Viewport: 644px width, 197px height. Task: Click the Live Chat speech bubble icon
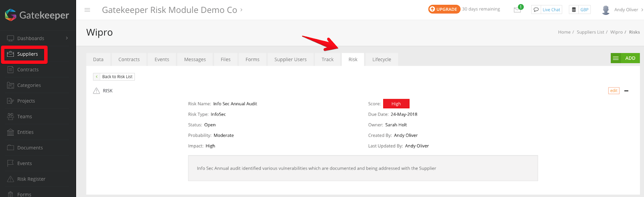[x=536, y=10]
